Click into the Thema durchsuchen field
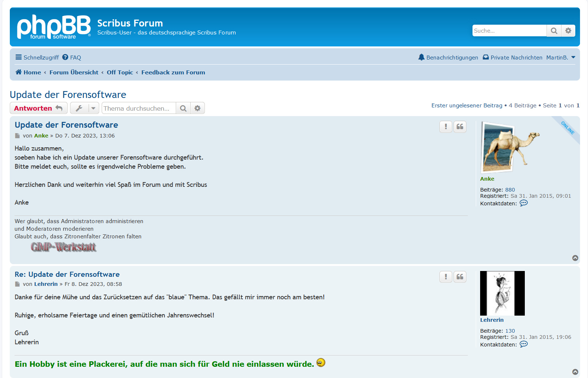 click(139, 108)
